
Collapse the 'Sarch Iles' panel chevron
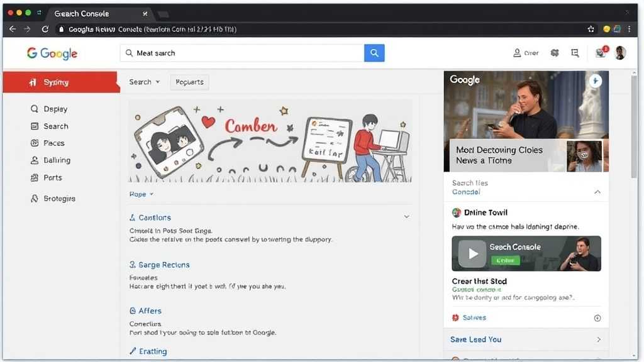pos(597,192)
